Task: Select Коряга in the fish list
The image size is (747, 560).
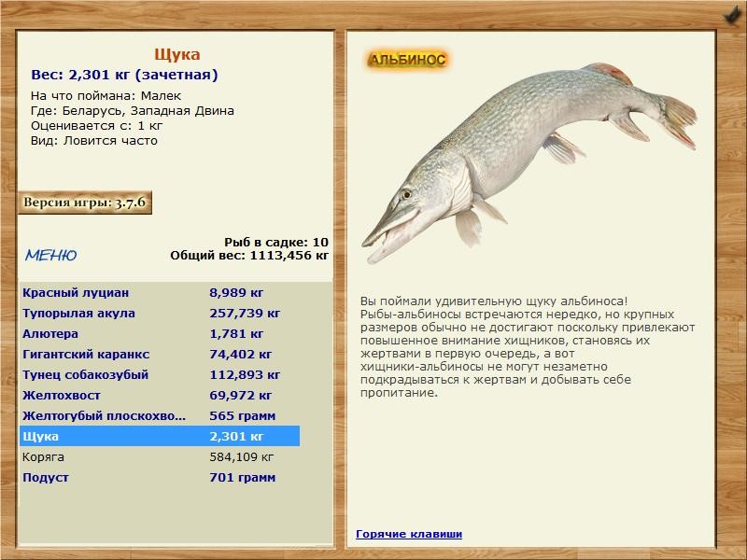Action: 160,456
